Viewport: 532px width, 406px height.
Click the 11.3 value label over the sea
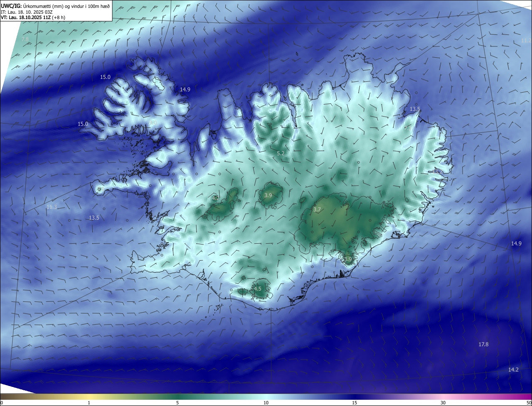[x=52, y=207]
